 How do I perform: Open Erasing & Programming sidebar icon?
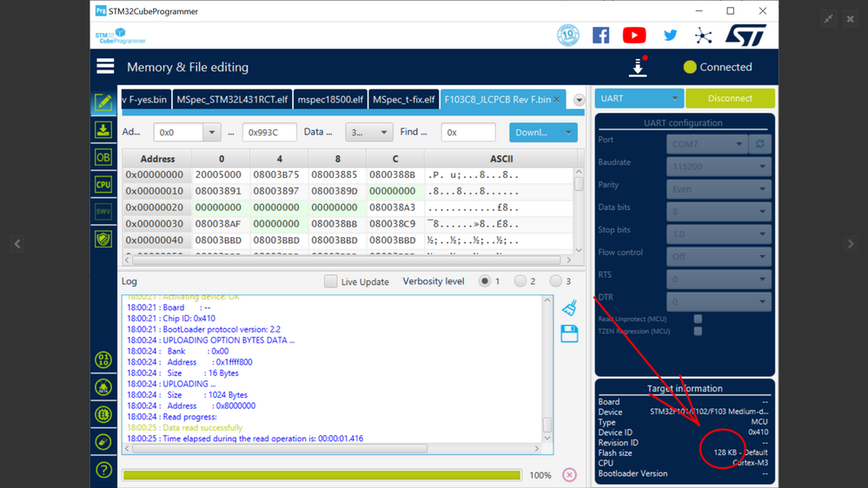(103, 130)
